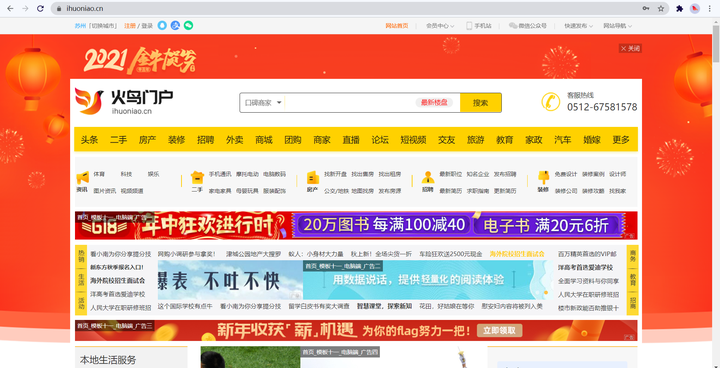Open the 手机通讯 link
Viewport: 720px width, 368px height.
point(220,174)
